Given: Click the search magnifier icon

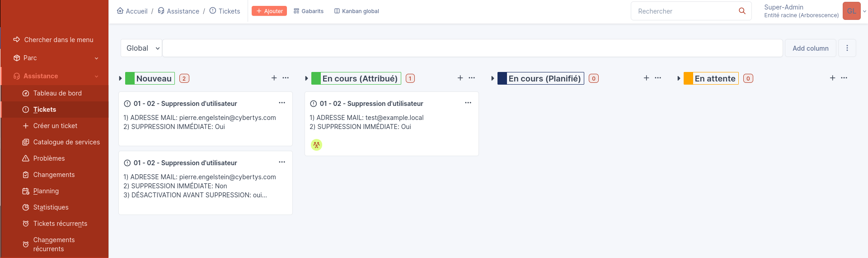Looking at the screenshot, I should 742,11.
